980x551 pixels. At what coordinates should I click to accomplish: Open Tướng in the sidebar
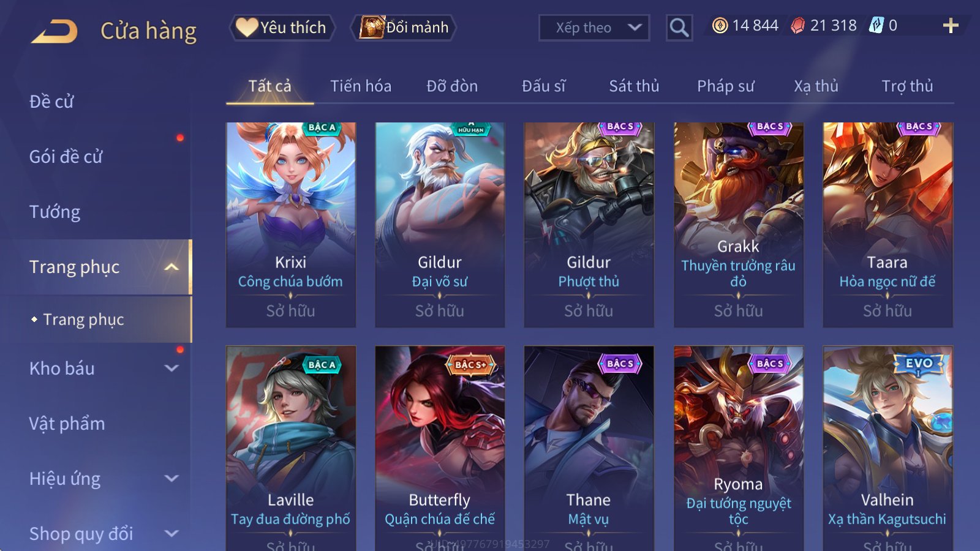(x=55, y=212)
